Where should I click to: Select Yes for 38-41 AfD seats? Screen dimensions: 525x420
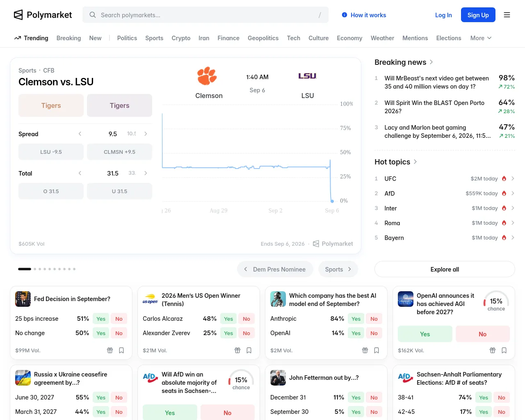(x=484, y=397)
